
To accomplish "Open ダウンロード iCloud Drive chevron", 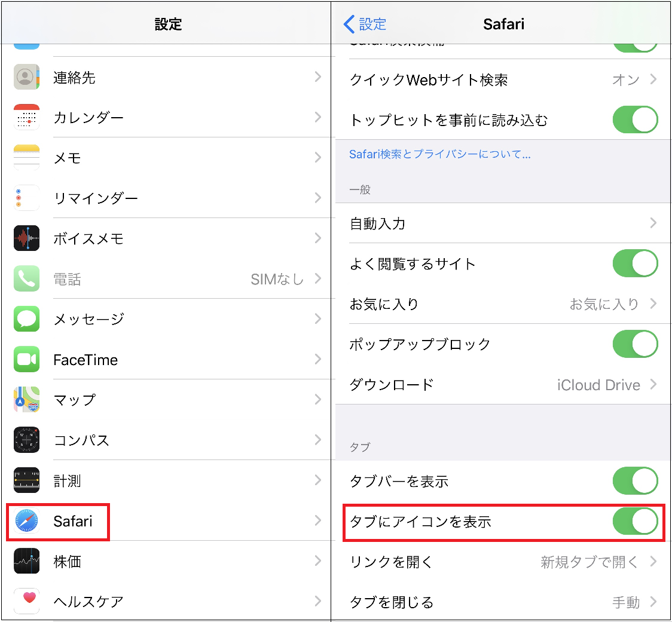I will coord(653,385).
